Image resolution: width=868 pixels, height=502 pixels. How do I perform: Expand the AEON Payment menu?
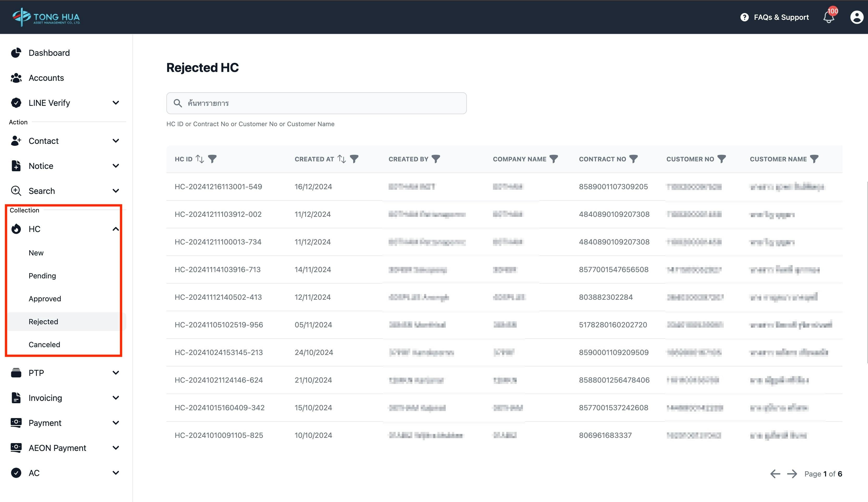pyautogui.click(x=116, y=448)
